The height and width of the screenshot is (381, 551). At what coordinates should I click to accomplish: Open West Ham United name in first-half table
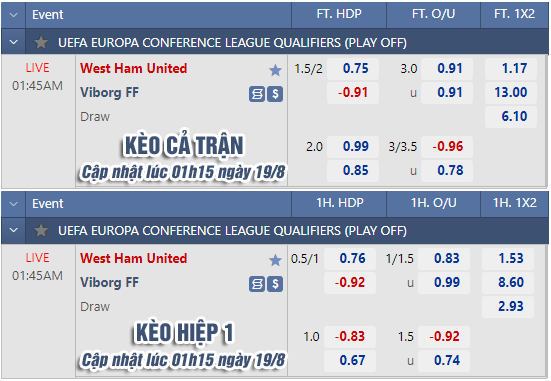point(134,258)
